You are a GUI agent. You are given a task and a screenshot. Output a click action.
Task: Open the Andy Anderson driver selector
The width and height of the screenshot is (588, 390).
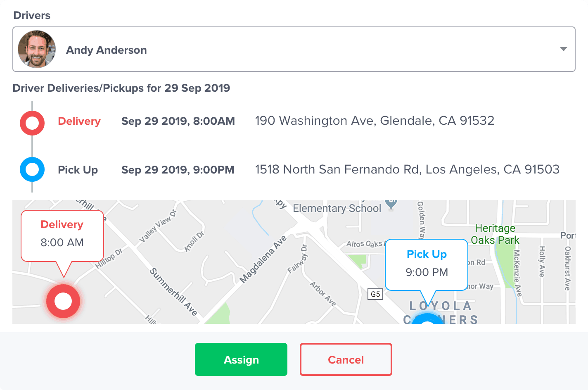point(294,49)
